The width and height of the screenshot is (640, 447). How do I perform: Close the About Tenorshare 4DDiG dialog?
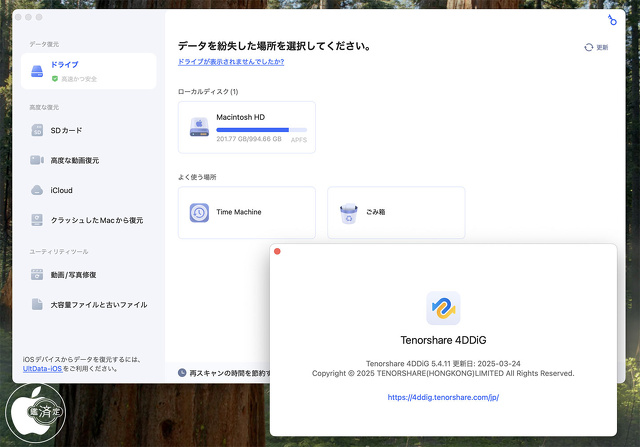point(277,251)
